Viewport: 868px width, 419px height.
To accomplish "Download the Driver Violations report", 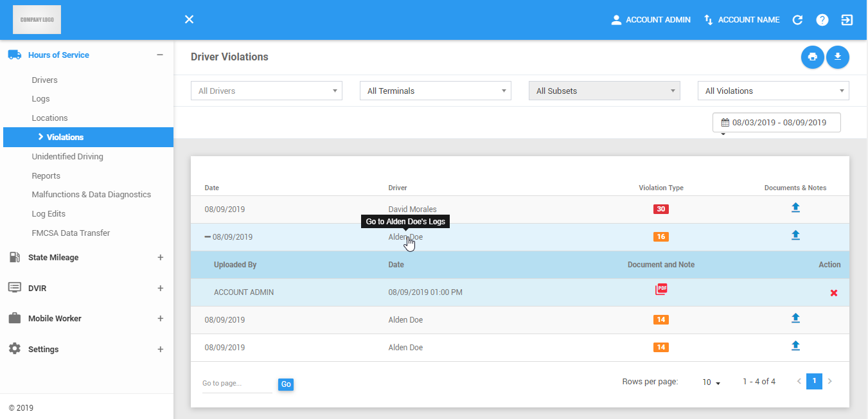I will (x=837, y=57).
